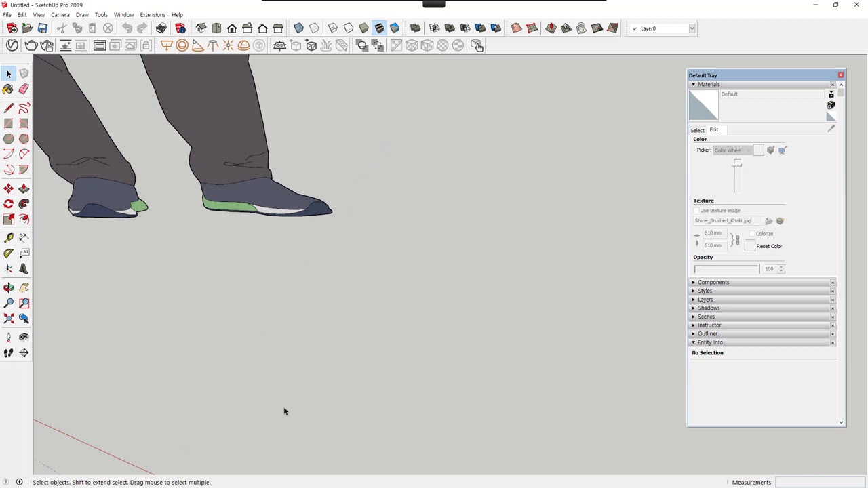Open the Color Wheel picker dropdown

(732, 150)
